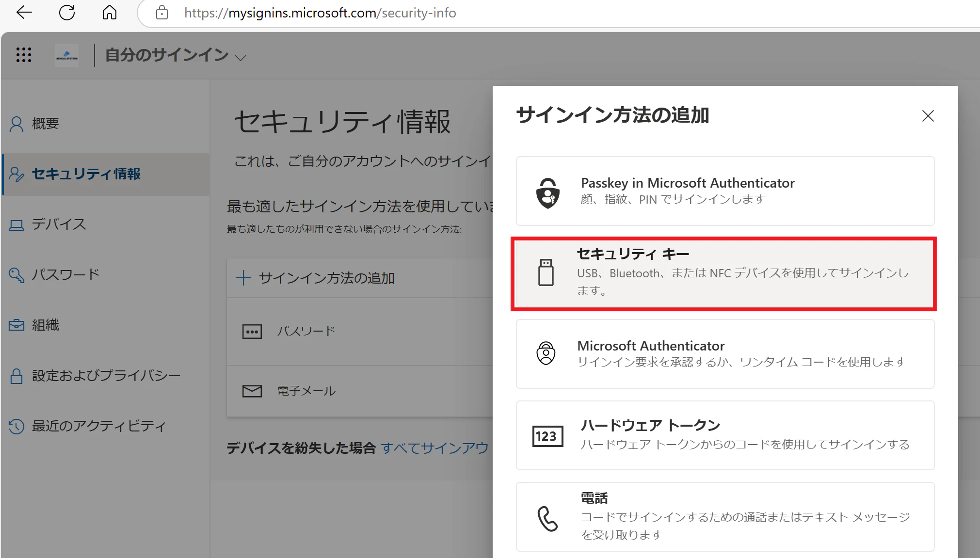Image resolution: width=980 pixels, height=558 pixels.
Task: View 最近のアクティビティ in the sidebar
Action: pyautogui.click(x=106, y=426)
